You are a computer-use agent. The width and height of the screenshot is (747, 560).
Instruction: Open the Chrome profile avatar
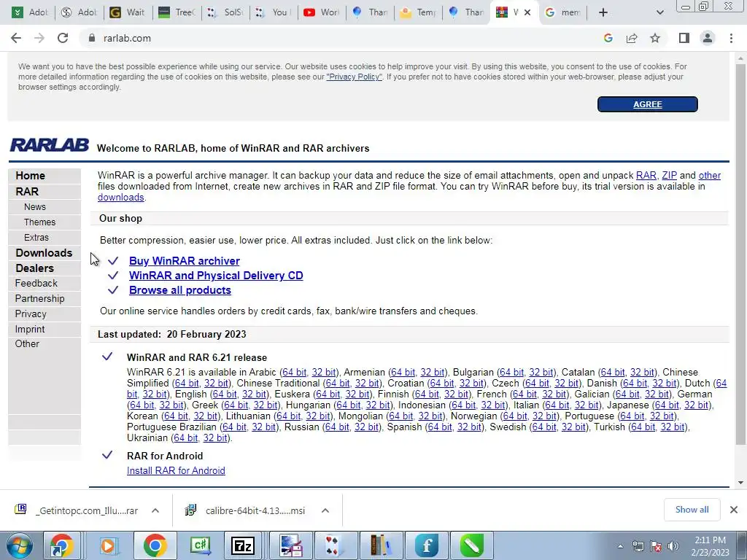click(x=708, y=38)
